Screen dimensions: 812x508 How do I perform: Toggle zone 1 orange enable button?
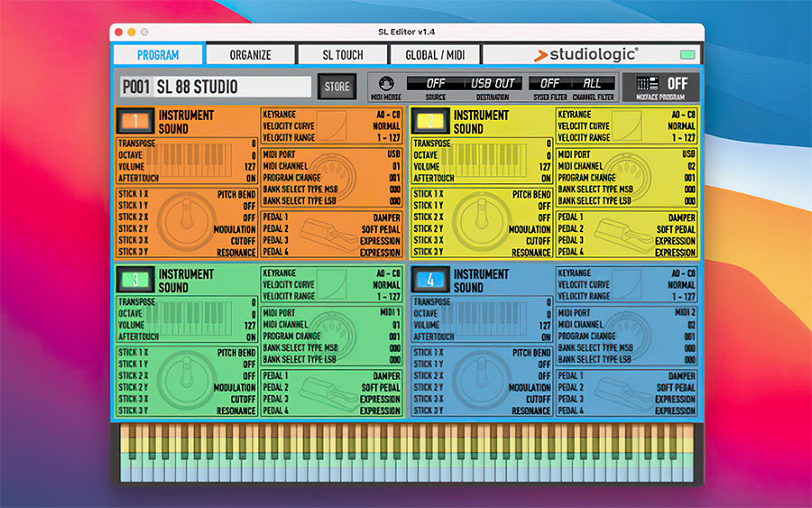point(135,121)
